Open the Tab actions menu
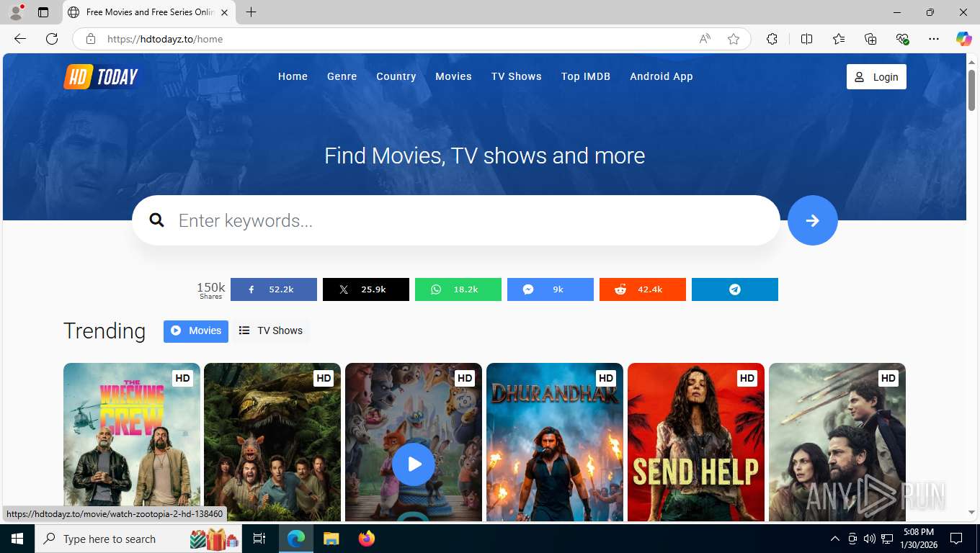The width and height of the screenshot is (980, 553). pyautogui.click(x=43, y=12)
